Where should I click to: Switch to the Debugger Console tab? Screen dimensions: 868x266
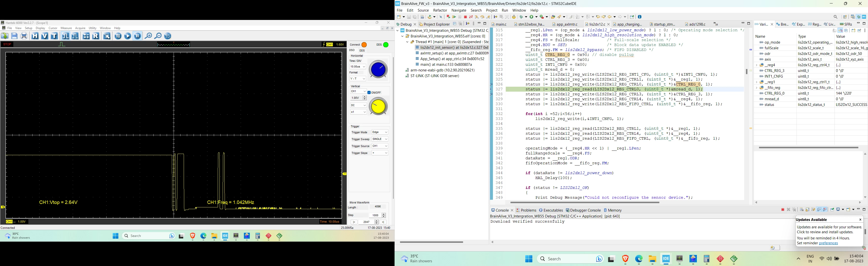[583, 210]
